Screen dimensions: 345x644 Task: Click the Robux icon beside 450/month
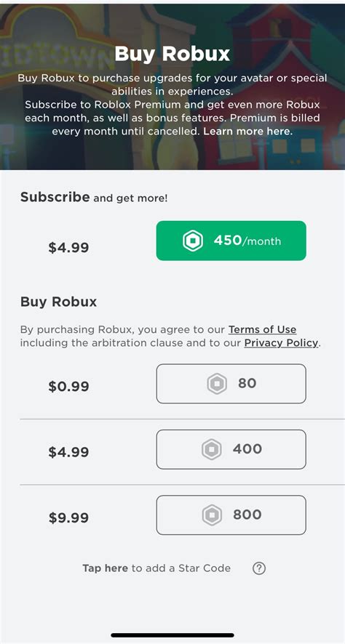pos(193,241)
